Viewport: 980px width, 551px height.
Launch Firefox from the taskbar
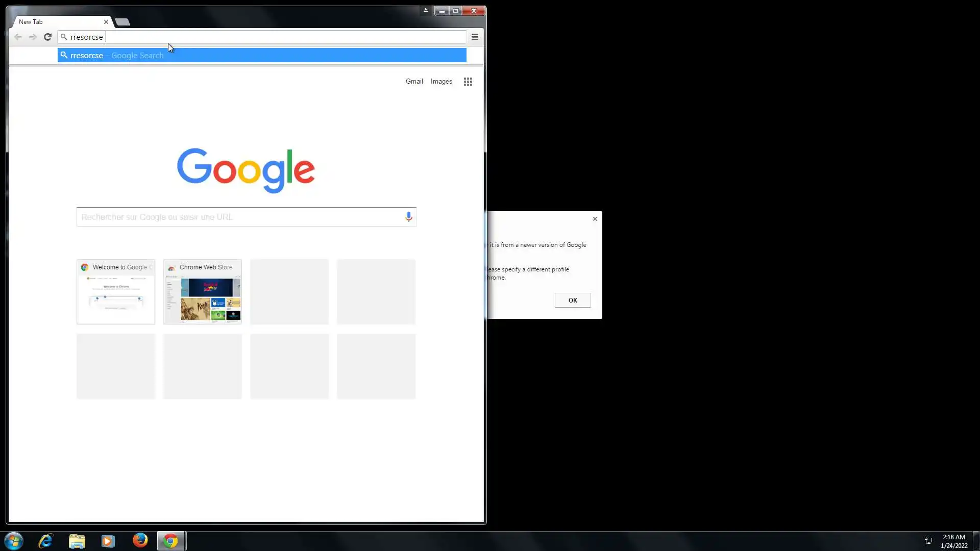click(x=140, y=540)
